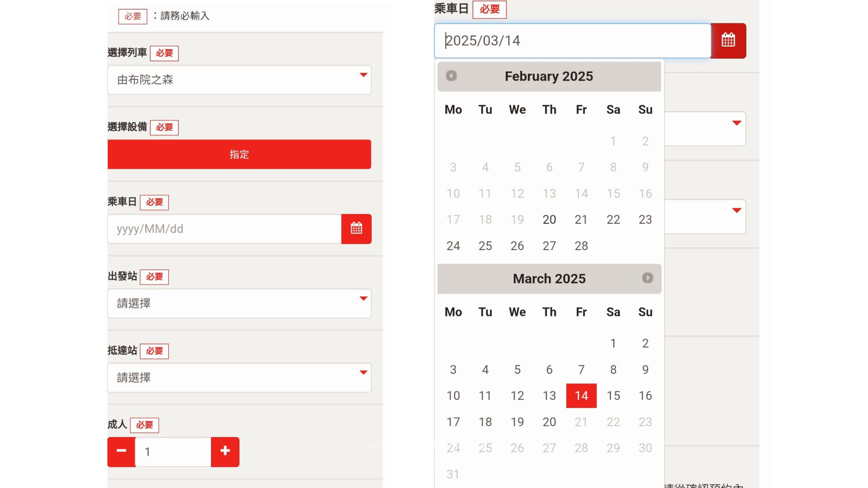Open the 由布院之森 train dropdown
The height and width of the screenshot is (488, 868).
pos(239,80)
